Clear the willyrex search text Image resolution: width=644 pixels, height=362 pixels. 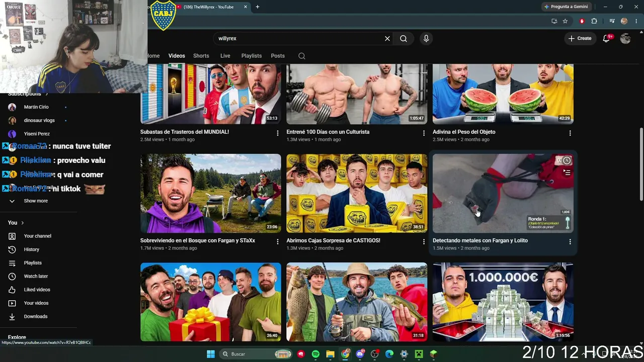(x=387, y=38)
